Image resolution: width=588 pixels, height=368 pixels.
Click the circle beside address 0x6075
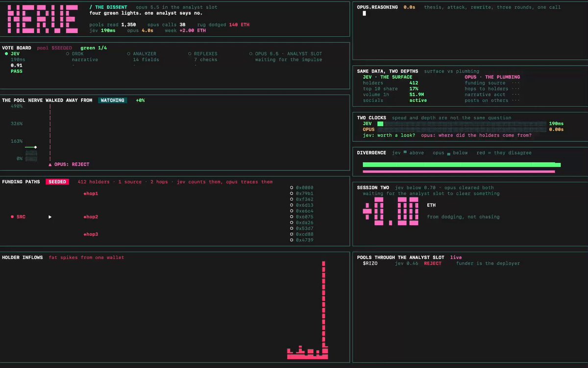coord(292,217)
